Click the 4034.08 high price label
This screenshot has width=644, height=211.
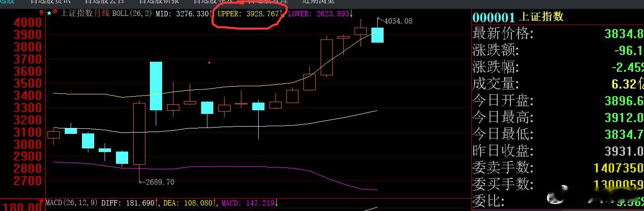tap(398, 21)
